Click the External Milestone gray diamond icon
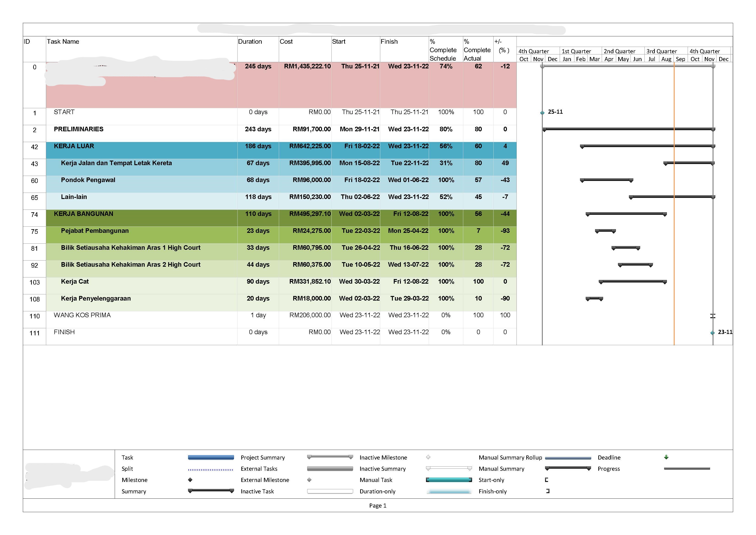This screenshot has height=535, width=756. pyautogui.click(x=309, y=480)
